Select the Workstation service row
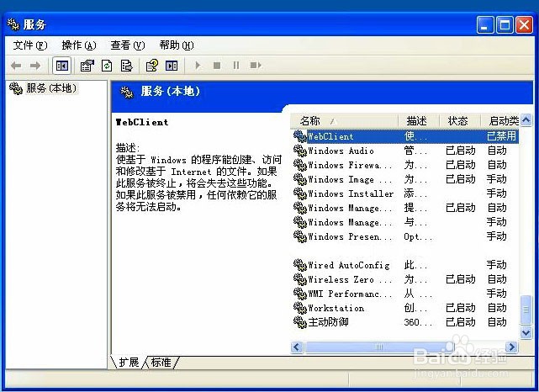 pos(405,308)
